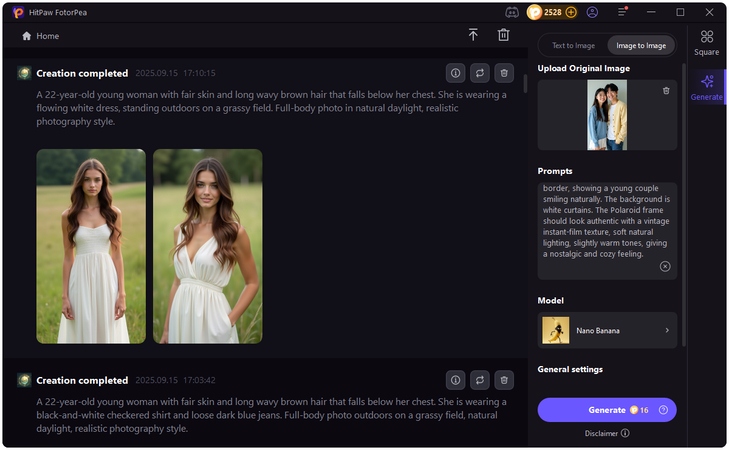Click the export upload arrow icon
This screenshot has width=729, height=450.
[x=473, y=35]
